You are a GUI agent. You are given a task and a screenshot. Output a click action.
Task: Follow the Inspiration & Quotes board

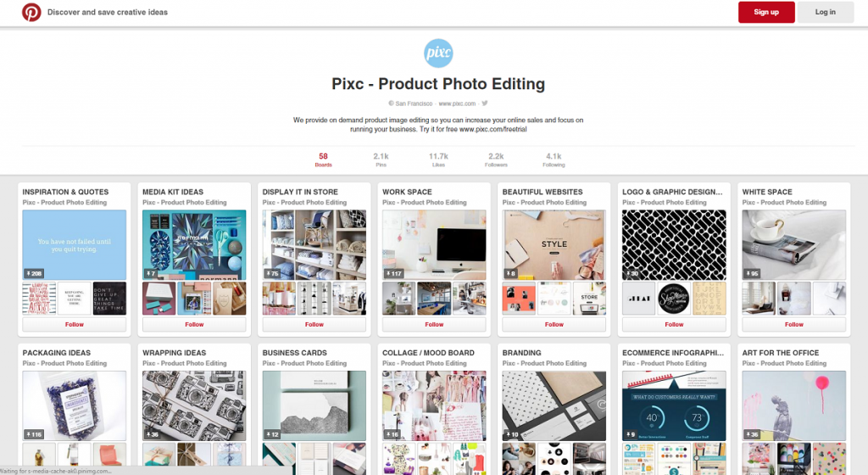(x=75, y=324)
